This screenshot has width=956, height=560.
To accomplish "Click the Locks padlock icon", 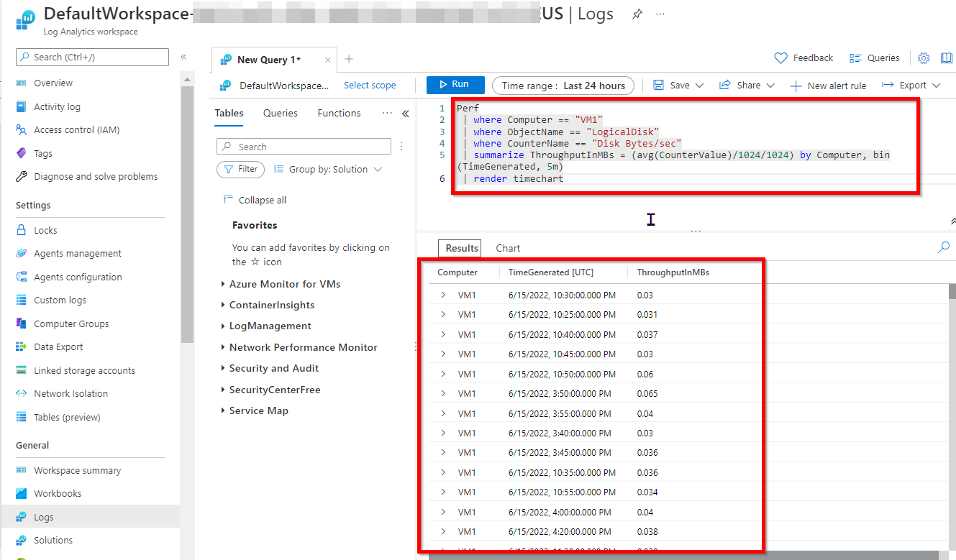I will [22, 230].
